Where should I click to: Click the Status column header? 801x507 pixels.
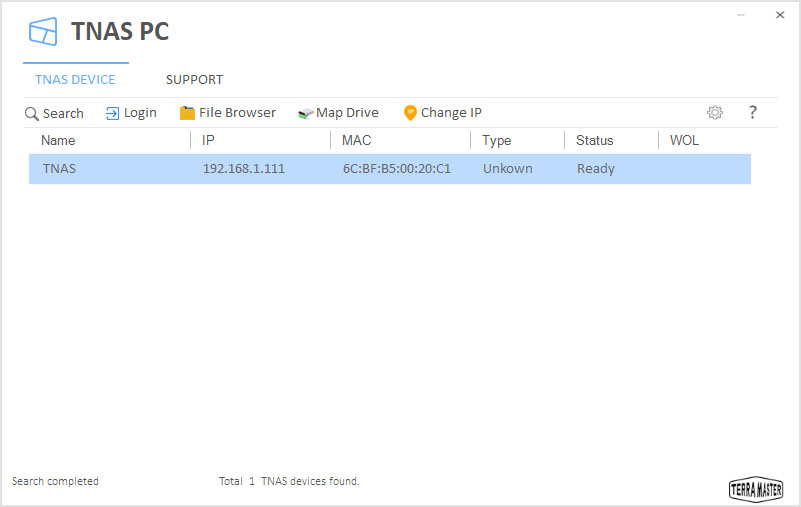coord(595,141)
